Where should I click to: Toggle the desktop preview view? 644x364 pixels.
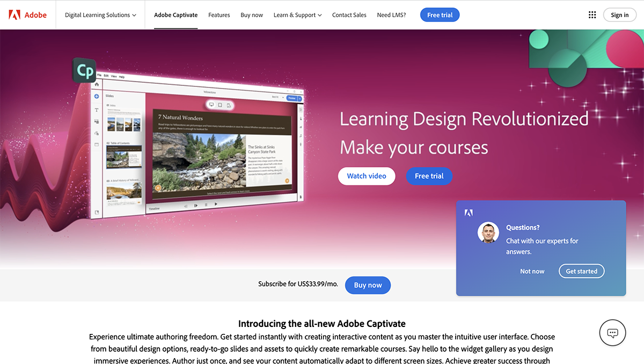[211, 105]
